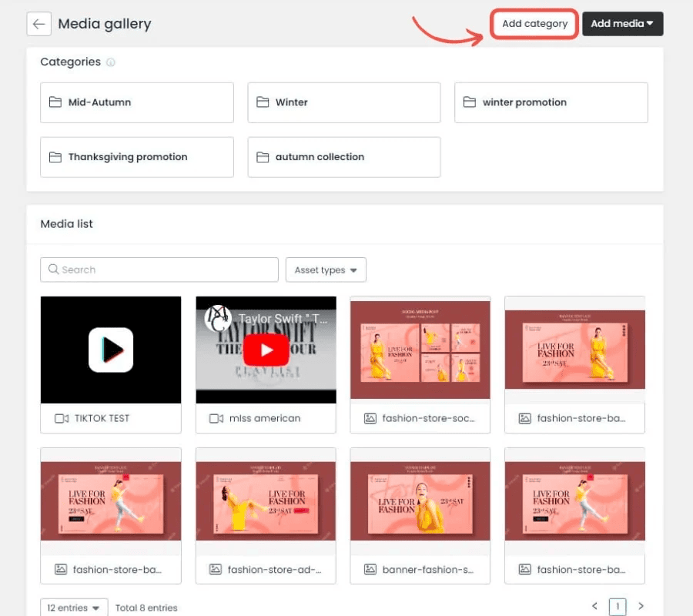Open the autumn collection category
This screenshot has width=693, height=616.
[x=343, y=157]
